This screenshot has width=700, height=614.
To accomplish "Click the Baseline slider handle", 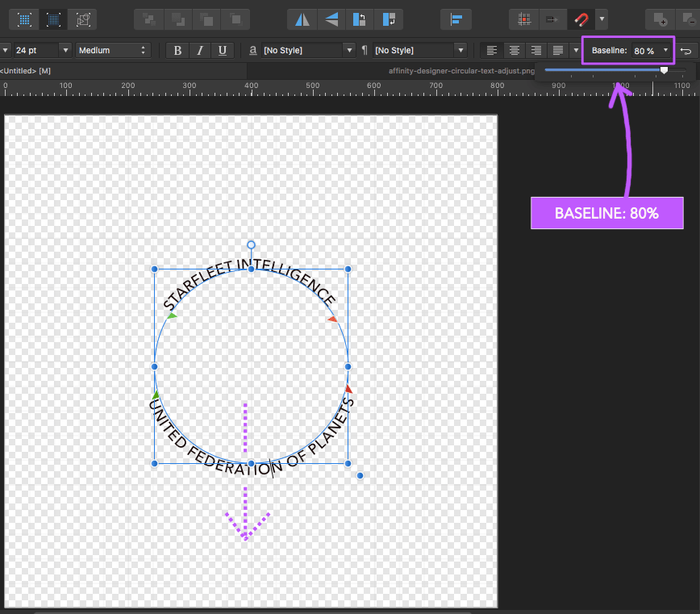I will [x=664, y=70].
